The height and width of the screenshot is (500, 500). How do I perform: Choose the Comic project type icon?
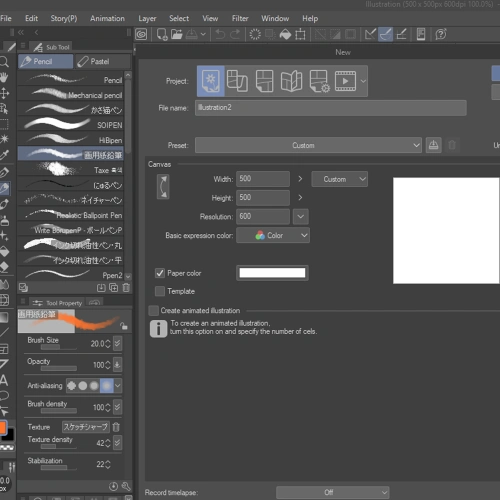tap(264, 81)
